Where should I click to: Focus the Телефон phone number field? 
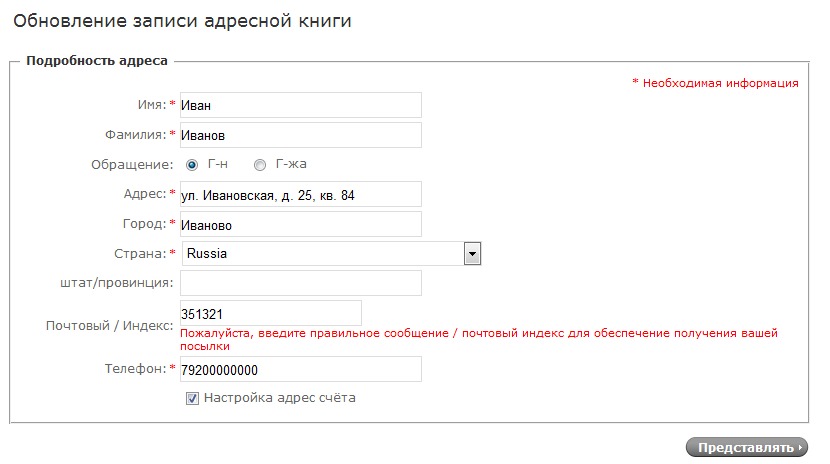pyautogui.click(x=300, y=370)
